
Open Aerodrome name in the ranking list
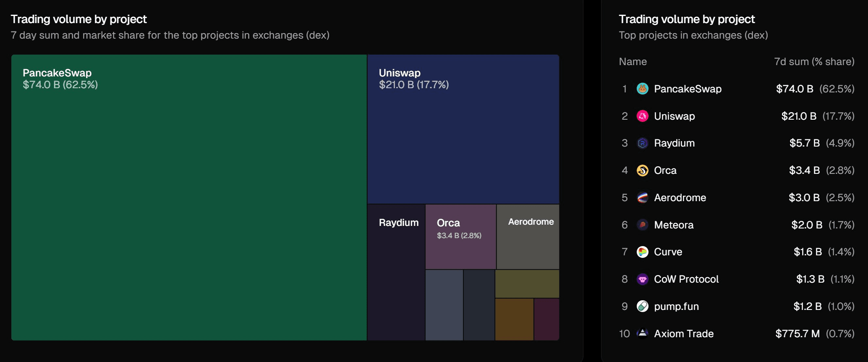click(x=680, y=198)
